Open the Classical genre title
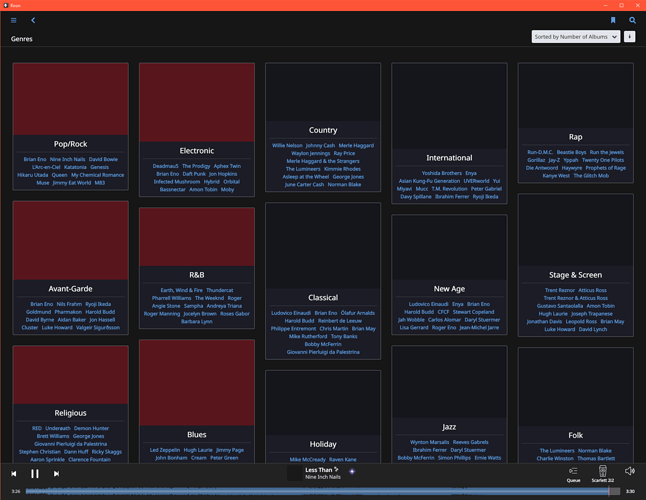The height and width of the screenshot is (500, 646). (x=323, y=297)
